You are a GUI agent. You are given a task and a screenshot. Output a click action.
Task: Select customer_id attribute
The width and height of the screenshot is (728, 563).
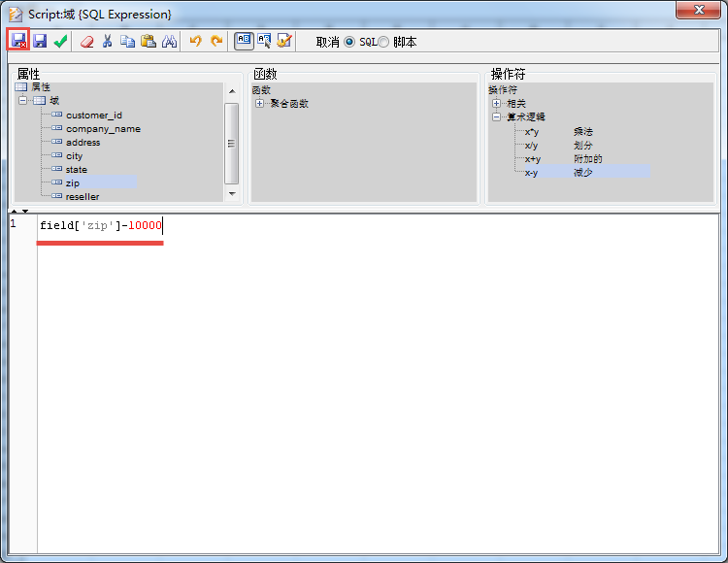94,116
